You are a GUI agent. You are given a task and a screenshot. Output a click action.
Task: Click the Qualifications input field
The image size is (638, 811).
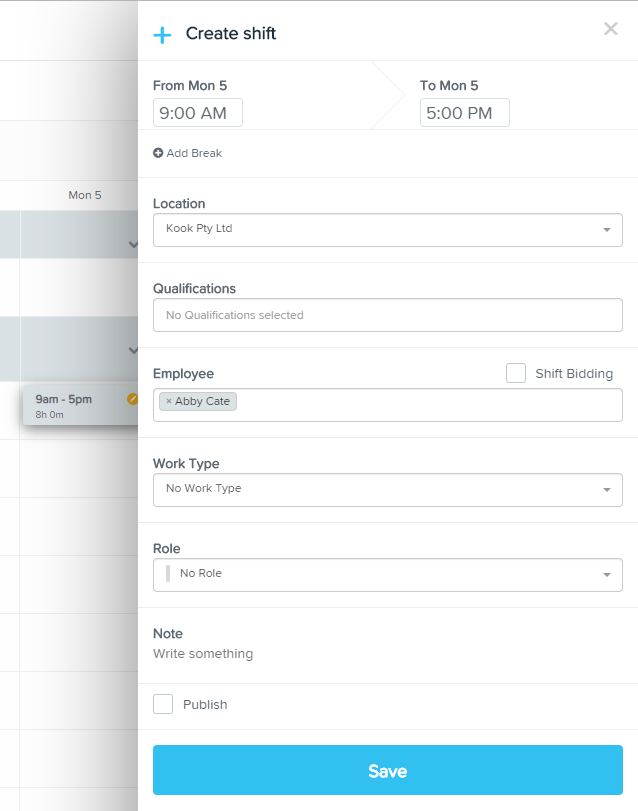point(388,315)
